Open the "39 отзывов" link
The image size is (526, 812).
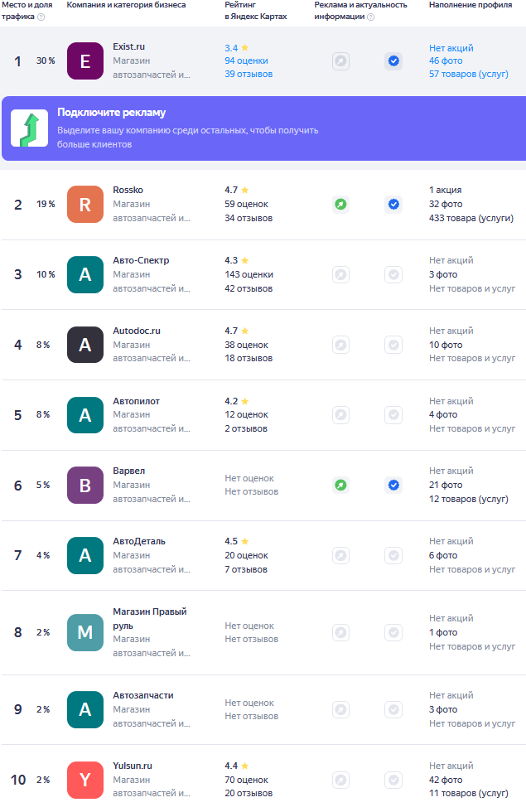(x=249, y=74)
